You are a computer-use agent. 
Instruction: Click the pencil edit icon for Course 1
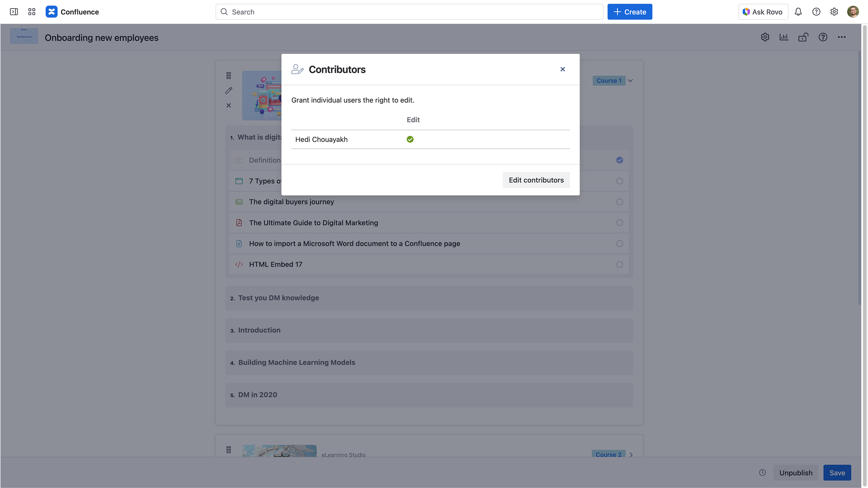[229, 91]
